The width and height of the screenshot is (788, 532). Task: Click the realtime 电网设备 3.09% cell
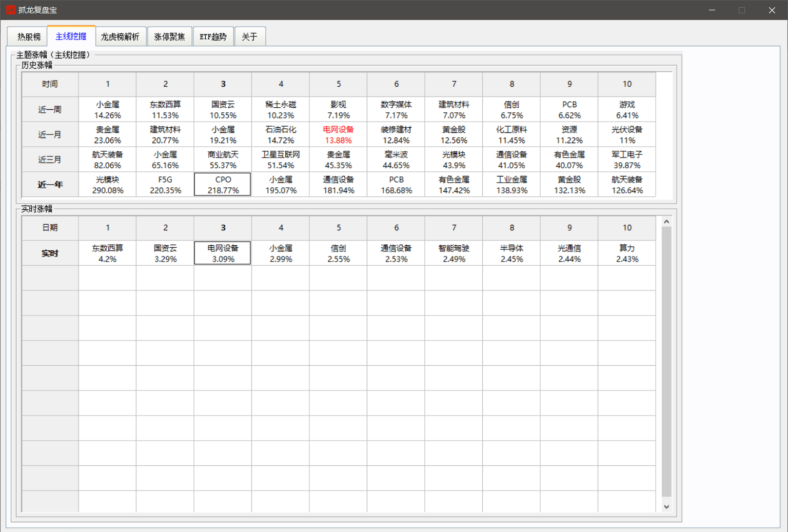pos(223,253)
